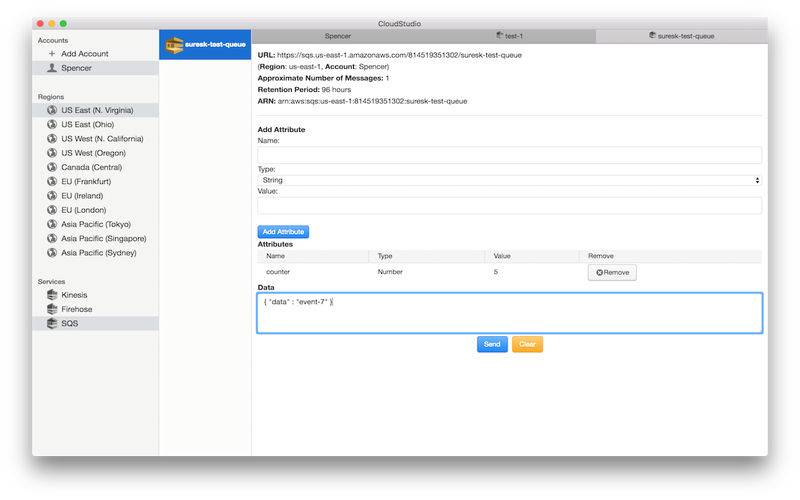Choose US West (Oregon) region label
Screen dimensions: 800x500
[93, 153]
